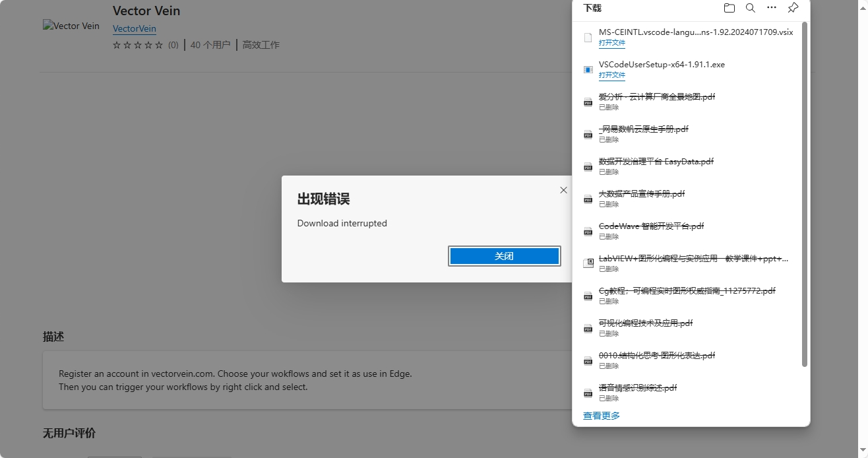The height and width of the screenshot is (458, 868).
Task: Click PDF icon beside 网易数帆云原生手册 file
Action: (x=588, y=134)
